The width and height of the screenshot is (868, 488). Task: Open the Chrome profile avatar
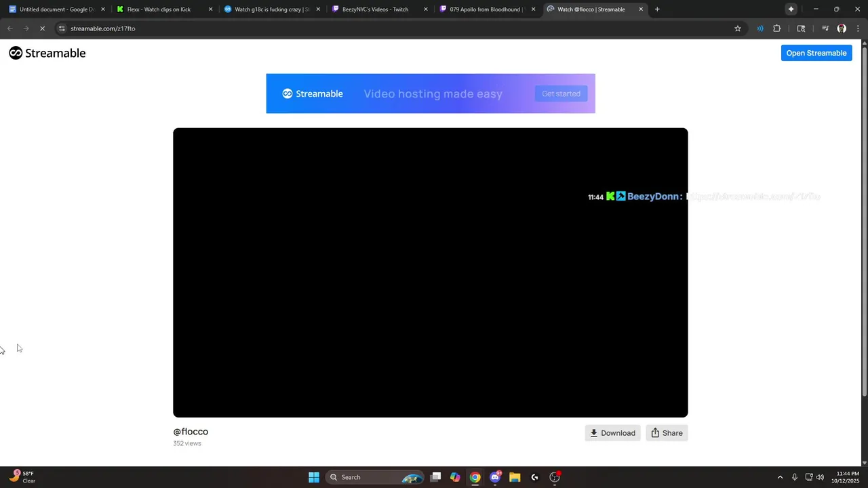[842, 28]
